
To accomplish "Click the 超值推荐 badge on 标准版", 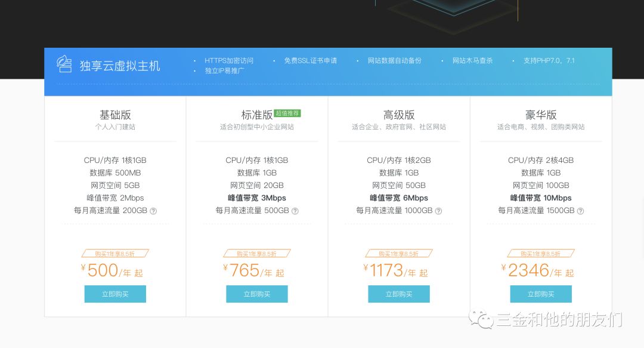I will [287, 113].
